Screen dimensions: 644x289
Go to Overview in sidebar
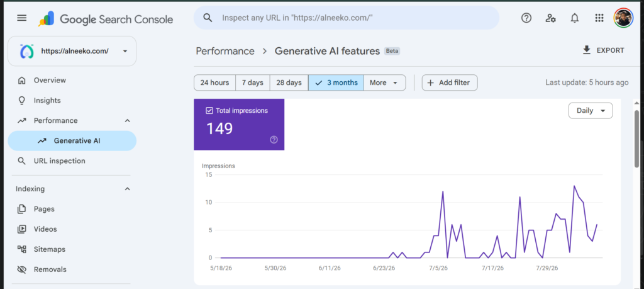click(72, 80)
